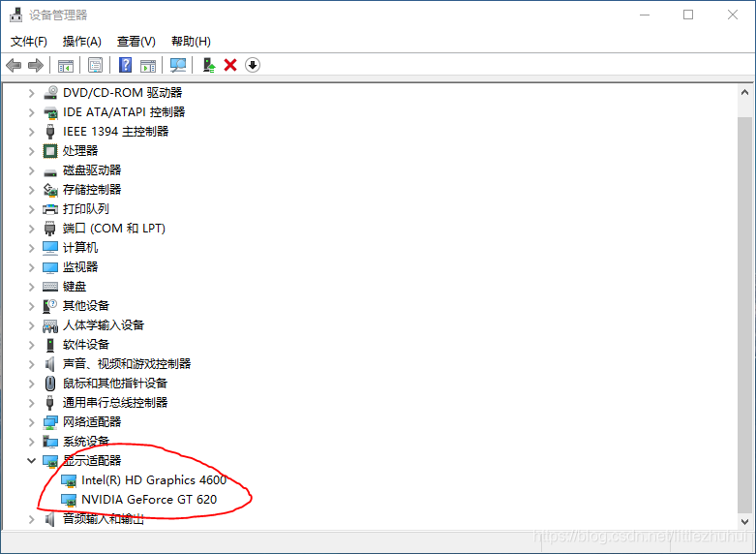756x554 pixels.
Task: Click the red X uninstall device icon
Action: click(230, 65)
